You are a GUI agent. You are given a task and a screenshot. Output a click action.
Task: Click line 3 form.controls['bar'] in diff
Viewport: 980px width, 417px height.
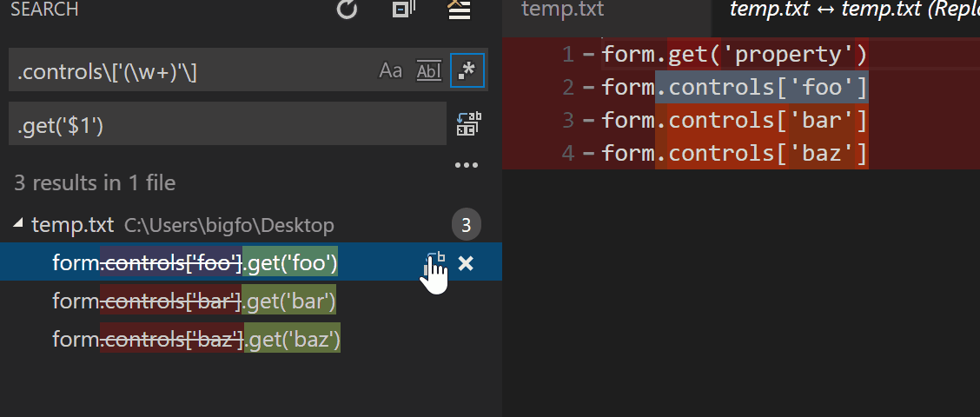point(734,120)
